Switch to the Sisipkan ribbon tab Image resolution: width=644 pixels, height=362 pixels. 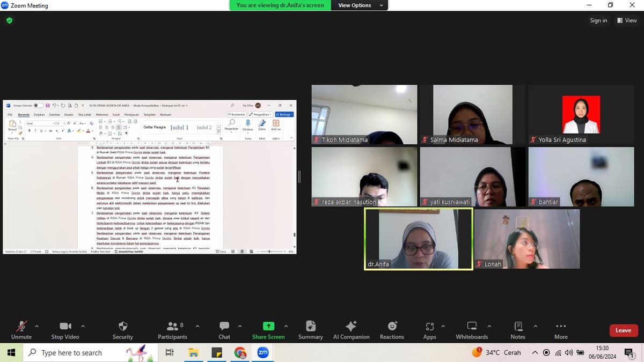(x=39, y=114)
